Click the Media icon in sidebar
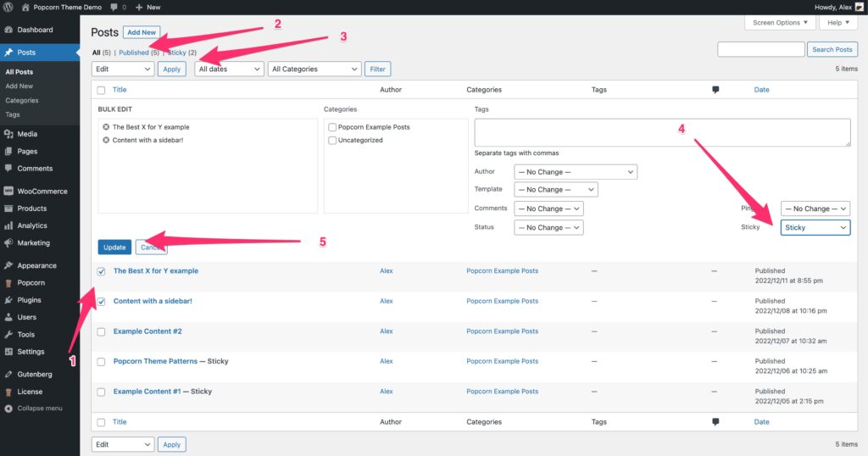 [8, 134]
